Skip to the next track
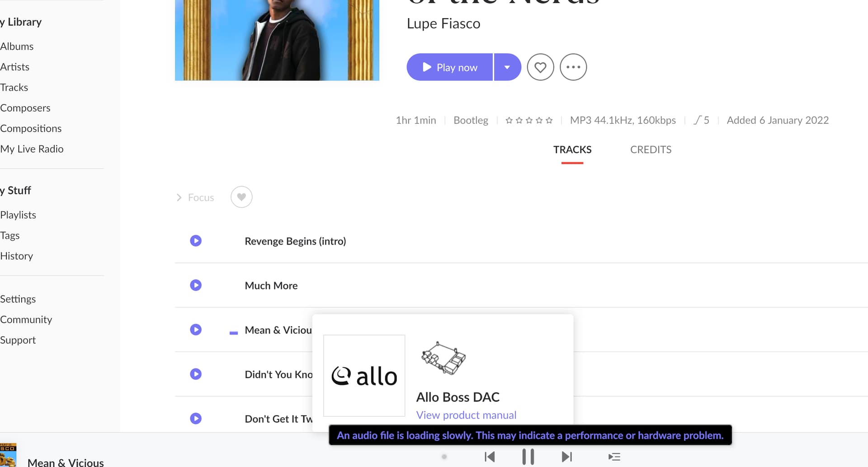 pyautogui.click(x=566, y=457)
